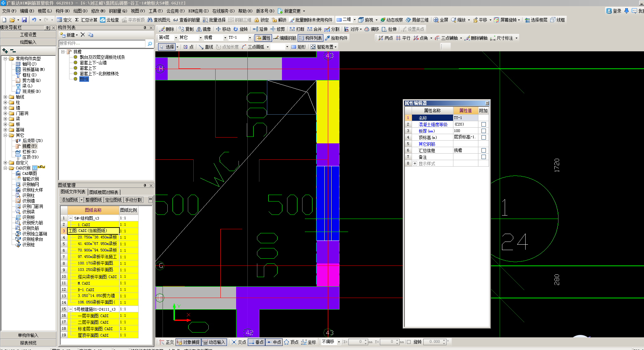Click the Save file icon
Image resolution: width=644 pixels, height=350 pixels.
coord(24,20)
